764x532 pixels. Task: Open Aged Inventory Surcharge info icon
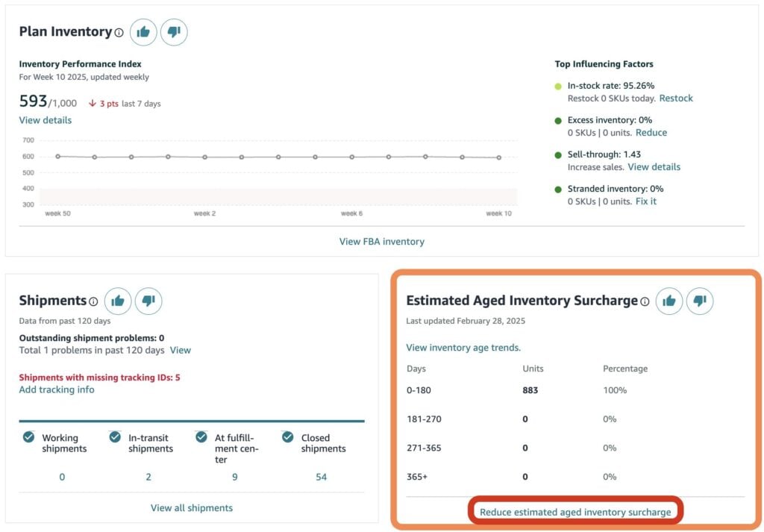pyautogui.click(x=645, y=302)
